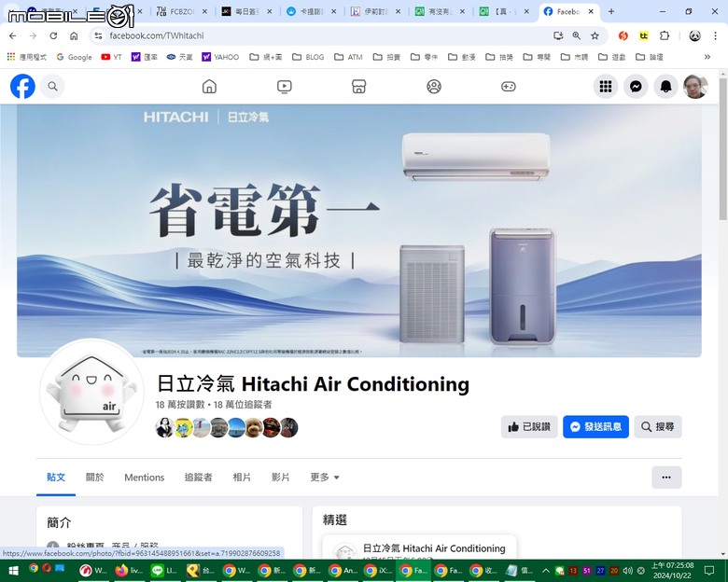Open the zoom magnifier icon in the address bar
728x582 pixels.
(577, 35)
